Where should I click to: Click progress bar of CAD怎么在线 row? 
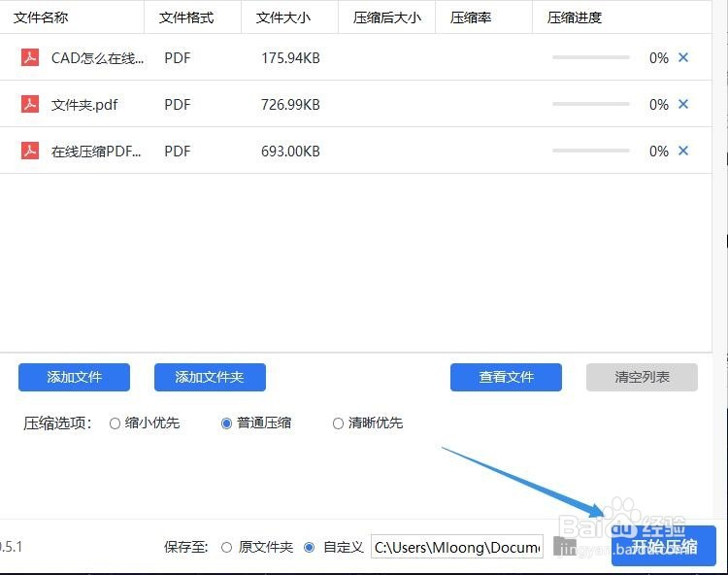pyautogui.click(x=591, y=57)
